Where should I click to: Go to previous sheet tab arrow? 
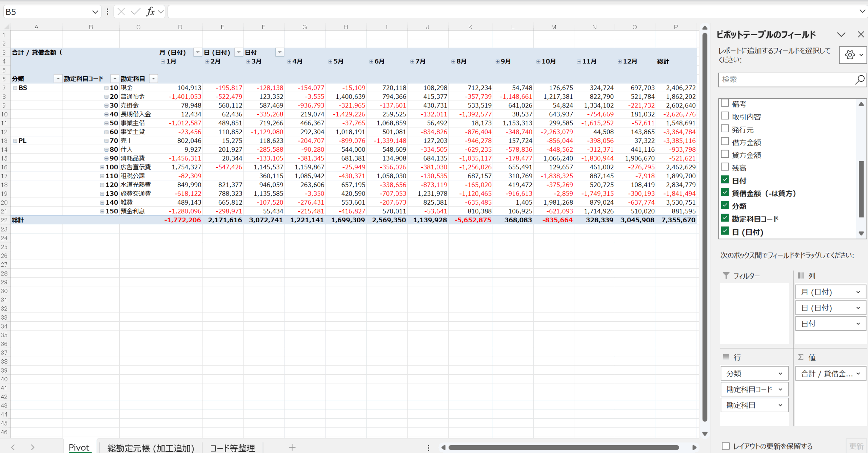[13, 447]
